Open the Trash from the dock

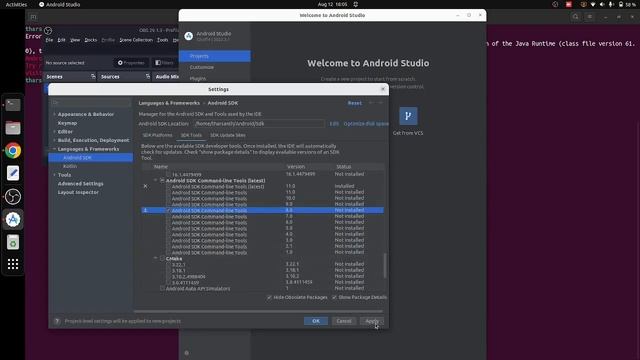[x=13, y=242]
